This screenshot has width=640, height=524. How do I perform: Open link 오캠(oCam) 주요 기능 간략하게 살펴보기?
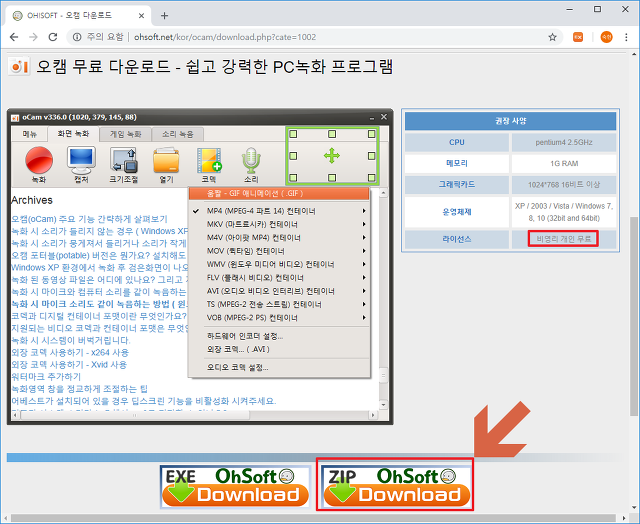[x=89, y=219]
